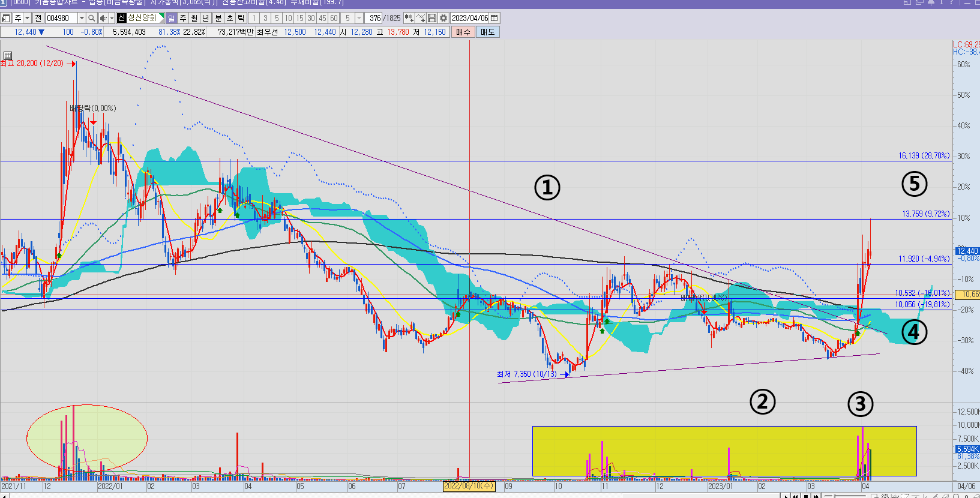Click the 매수 buy button
Screen dimensions: 980x498
[x=463, y=32]
